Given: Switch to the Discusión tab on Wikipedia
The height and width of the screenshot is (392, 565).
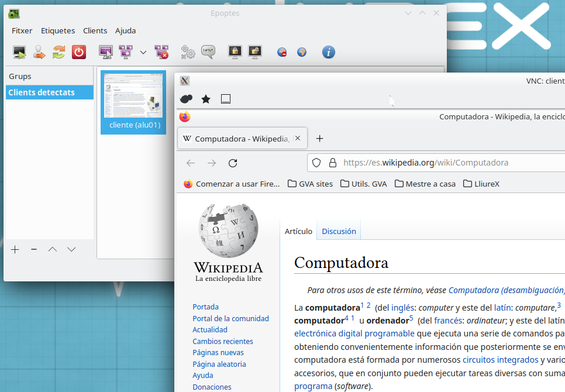Looking at the screenshot, I should pos(339,231).
